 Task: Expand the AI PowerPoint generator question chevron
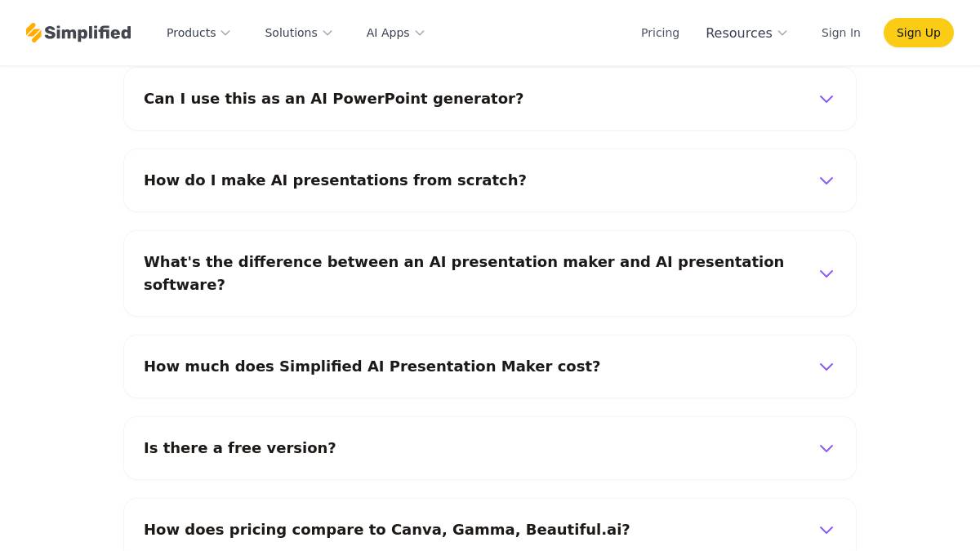point(826,99)
